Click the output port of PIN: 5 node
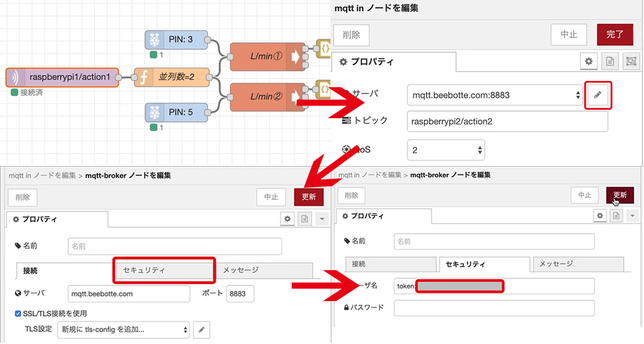Image resolution: width=644 pixels, height=344 pixels. (208, 113)
